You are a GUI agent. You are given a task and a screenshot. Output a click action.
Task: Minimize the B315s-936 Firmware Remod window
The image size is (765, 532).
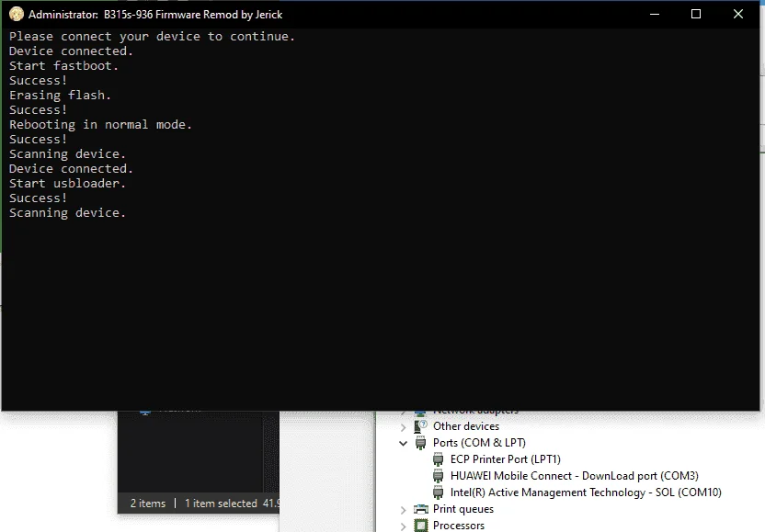(655, 14)
